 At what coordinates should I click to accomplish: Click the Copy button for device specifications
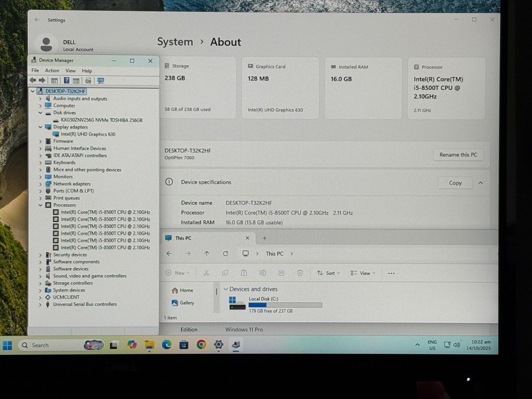click(x=455, y=183)
